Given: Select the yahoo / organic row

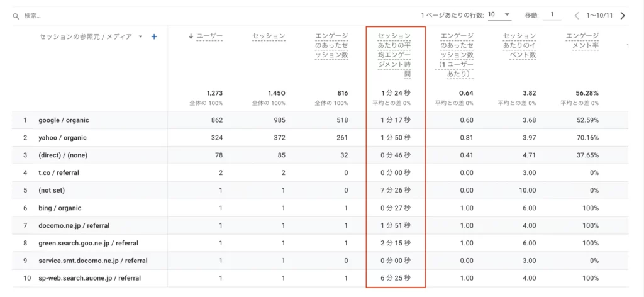Looking at the screenshot, I should [320, 138].
